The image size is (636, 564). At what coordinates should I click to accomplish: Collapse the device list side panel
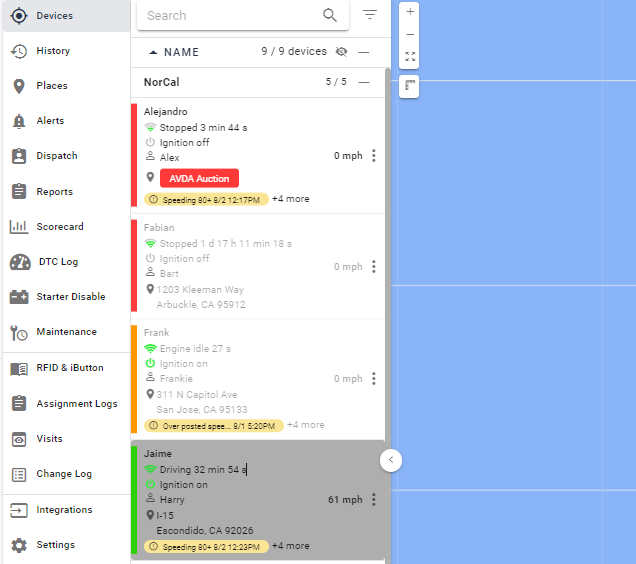[391, 460]
